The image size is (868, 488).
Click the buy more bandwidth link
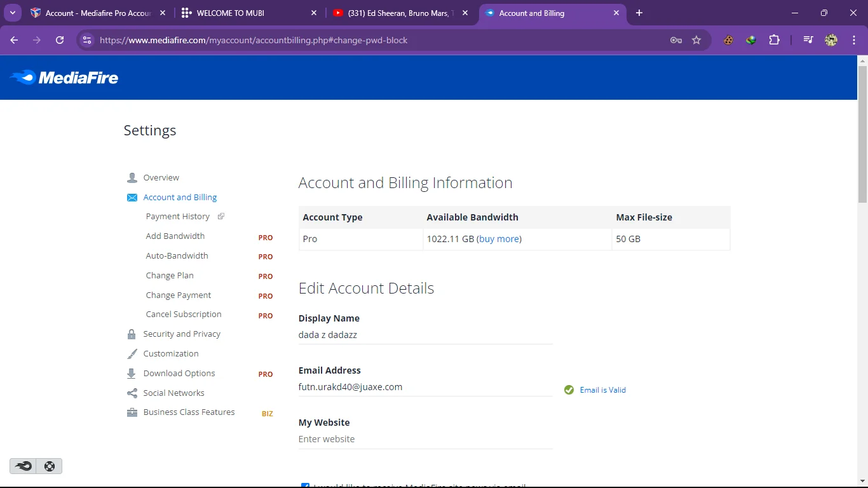click(499, 239)
